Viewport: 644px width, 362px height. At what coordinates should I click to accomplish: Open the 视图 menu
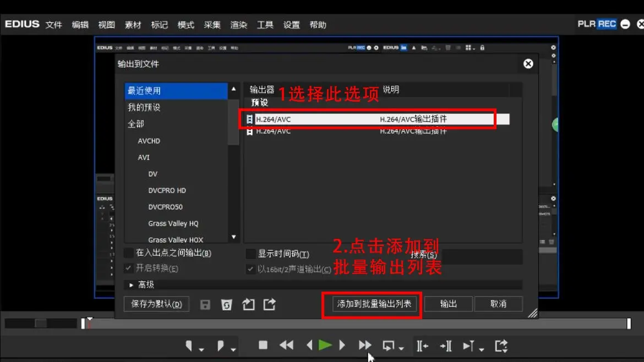[x=106, y=25]
